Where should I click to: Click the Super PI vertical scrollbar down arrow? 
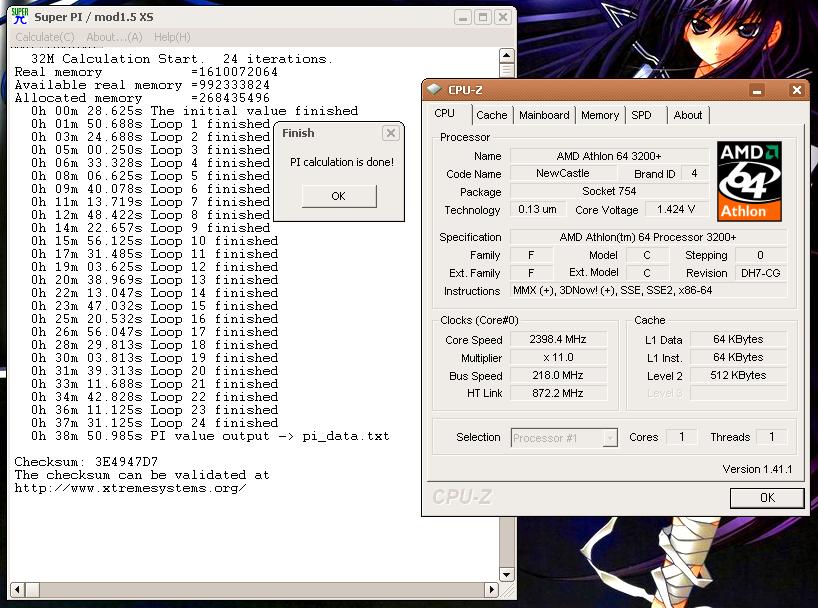point(507,575)
